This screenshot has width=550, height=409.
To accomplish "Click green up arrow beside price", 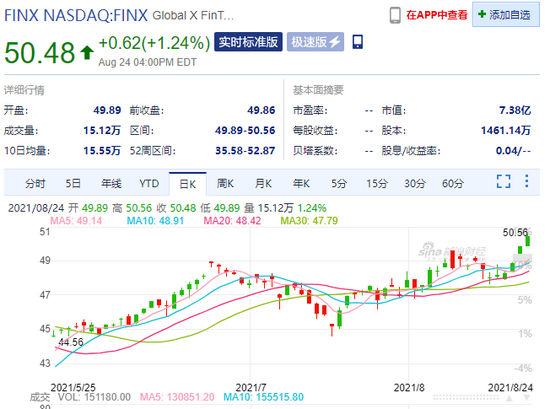I will 87,53.
